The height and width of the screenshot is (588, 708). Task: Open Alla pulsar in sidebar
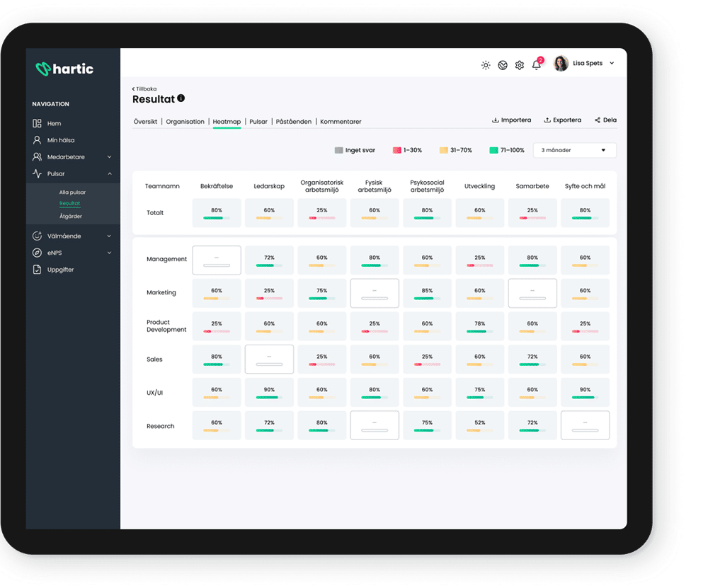point(72,192)
